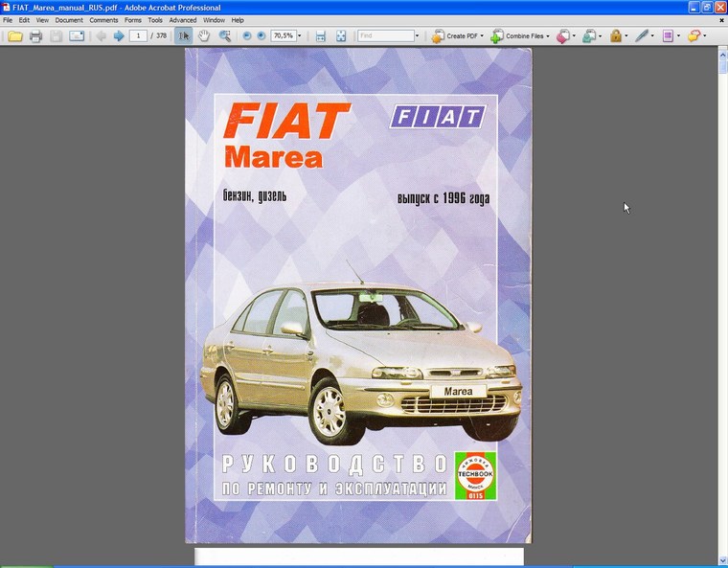Go to next page with blue arrow
The image size is (728, 568).
pyautogui.click(x=119, y=36)
